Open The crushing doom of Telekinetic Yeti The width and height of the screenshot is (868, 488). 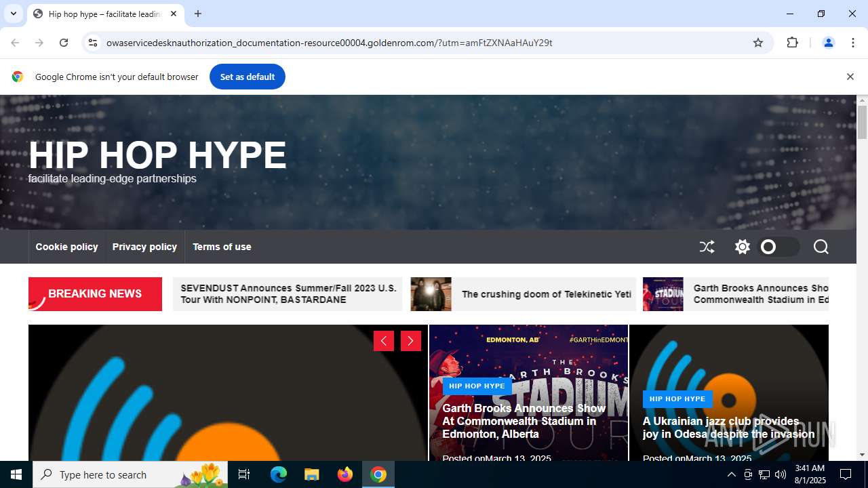click(x=547, y=294)
